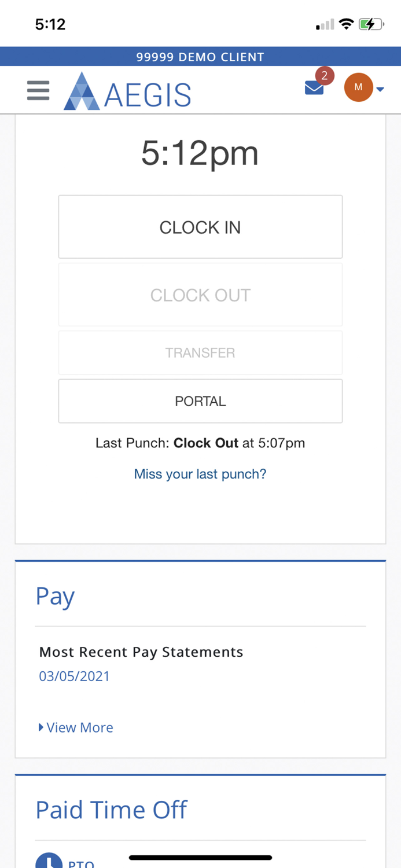The width and height of the screenshot is (401, 868).
Task: Open the PORTAL button
Action: [200, 400]
